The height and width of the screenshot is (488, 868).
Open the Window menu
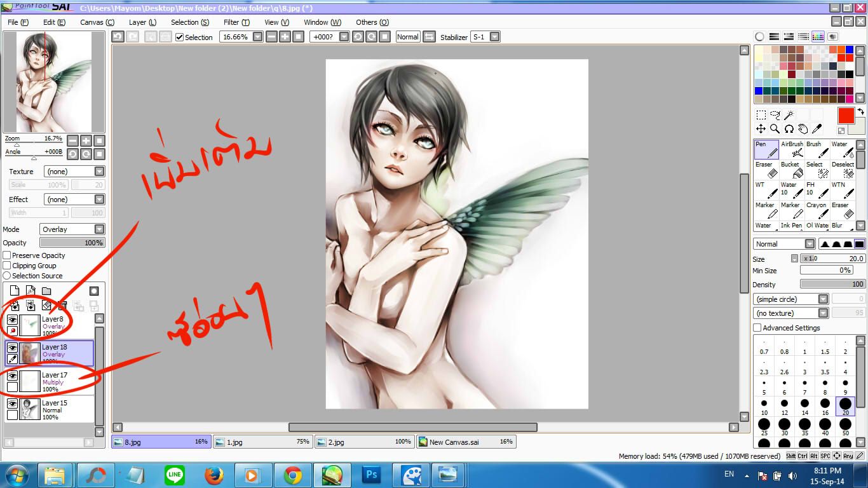coord(322,22)
